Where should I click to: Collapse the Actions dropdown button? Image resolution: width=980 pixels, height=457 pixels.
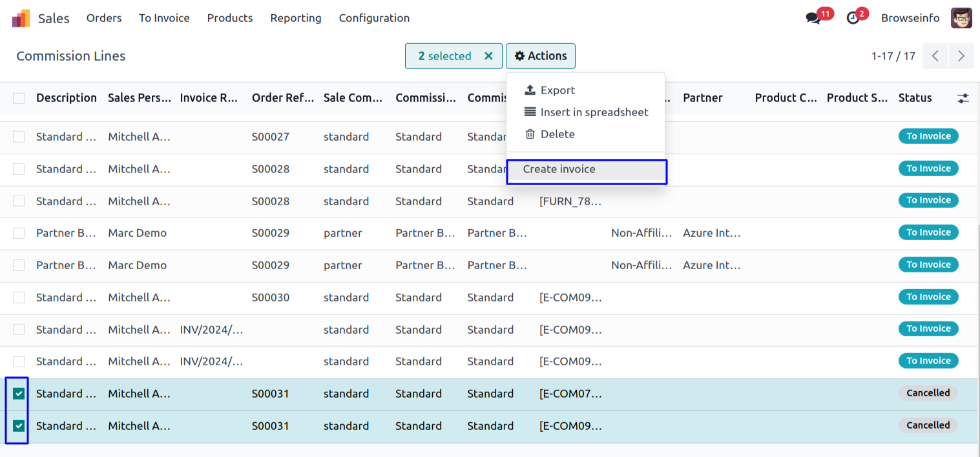pos(540,56)
